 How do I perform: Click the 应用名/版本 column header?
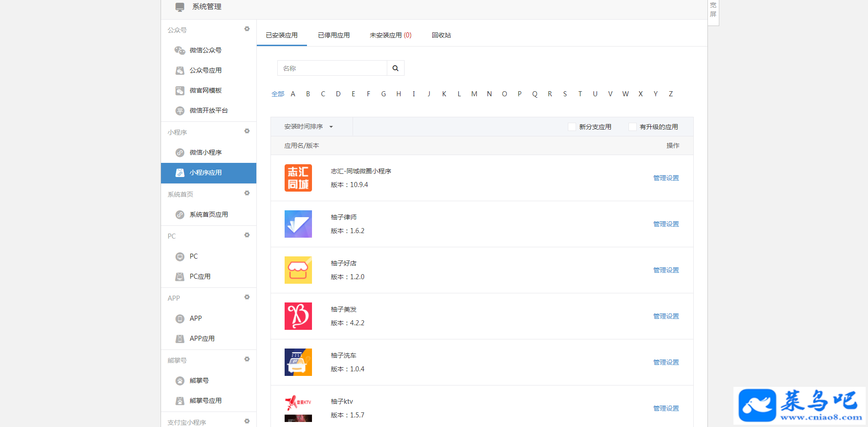tap(301, 146)
